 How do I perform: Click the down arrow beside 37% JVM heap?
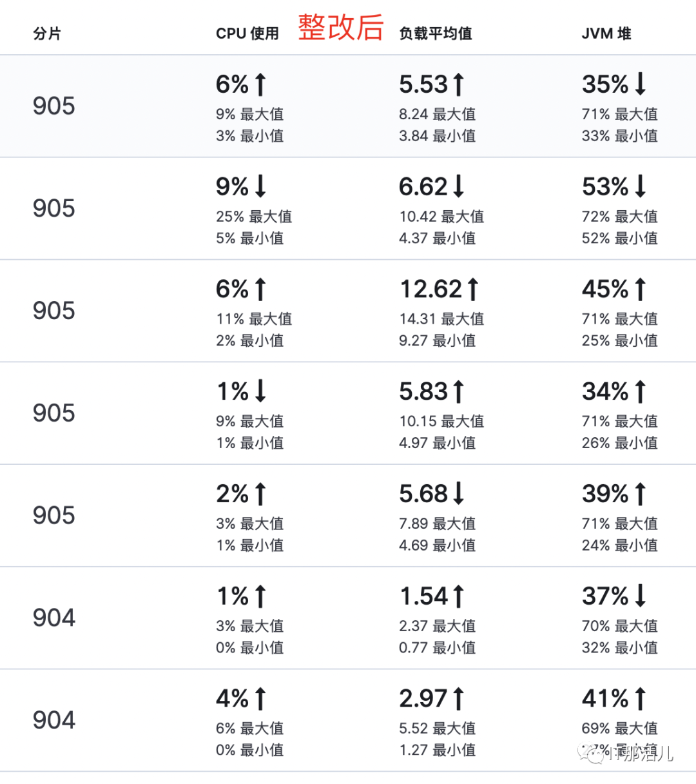(640, 596)
